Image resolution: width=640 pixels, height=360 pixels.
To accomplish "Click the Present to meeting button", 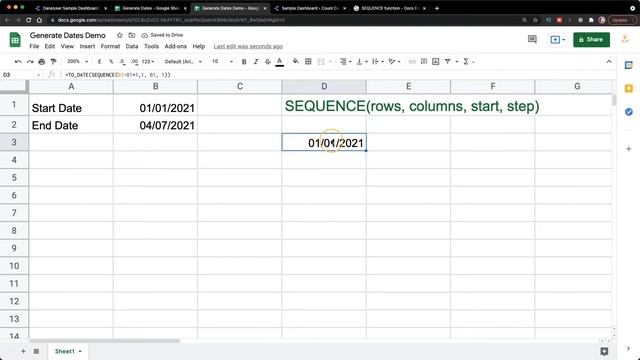I will click(557, 40).
